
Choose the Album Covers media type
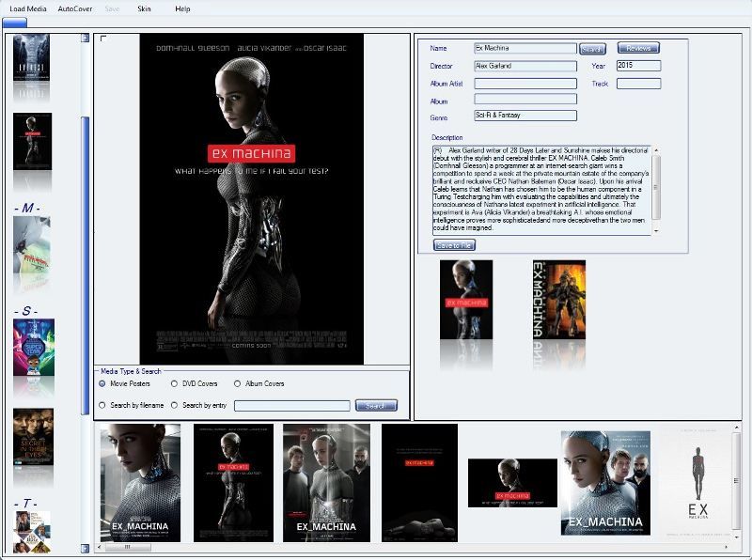tap(237, 383)
